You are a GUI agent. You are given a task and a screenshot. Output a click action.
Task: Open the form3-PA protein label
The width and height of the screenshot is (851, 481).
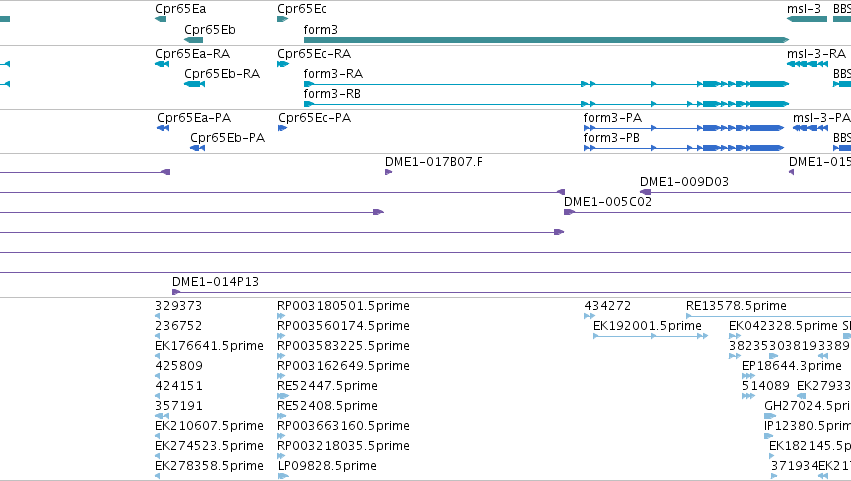pyautogui.click(x=612, y=118)
